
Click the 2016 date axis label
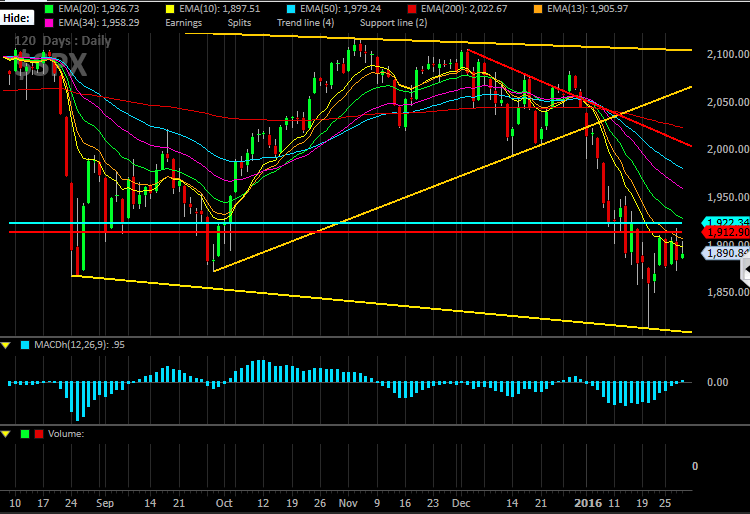pos(588,503)
